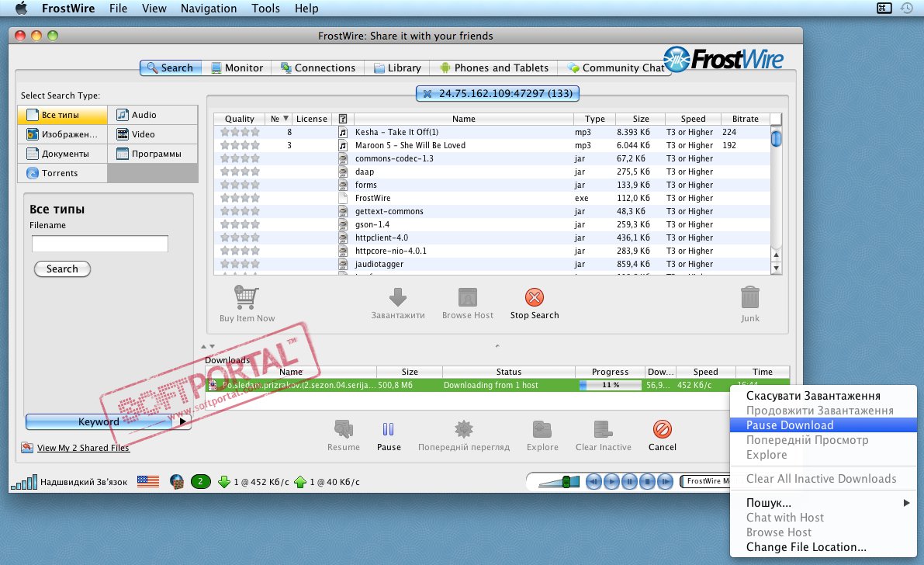The image size is (924, 565).
Task: Click Clear Inactive downloads icon
Action: (x=603, y=429)
